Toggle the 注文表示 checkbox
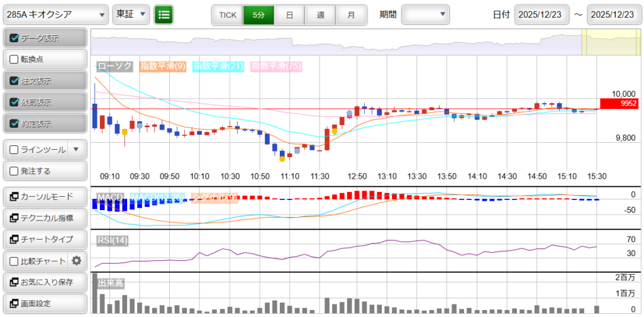The height and width of the screenshot is (317, 644). tap(14, 81)
